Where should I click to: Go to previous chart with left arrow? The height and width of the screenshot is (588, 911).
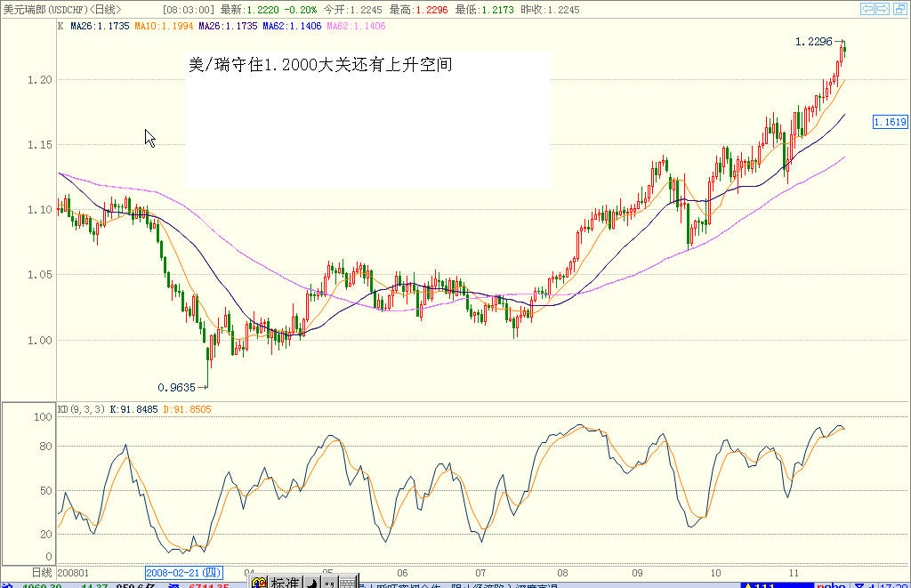867,9
